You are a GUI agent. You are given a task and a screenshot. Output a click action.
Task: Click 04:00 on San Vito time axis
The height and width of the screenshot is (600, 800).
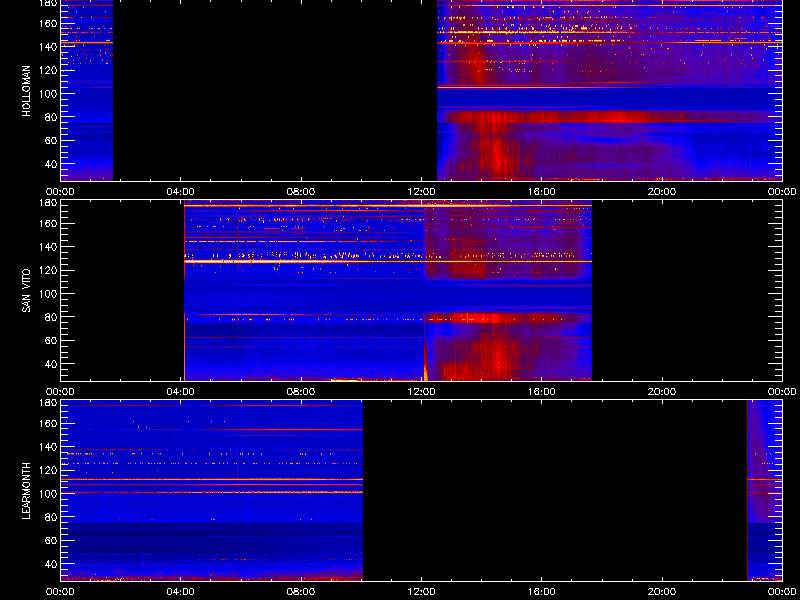coord(181,392)
